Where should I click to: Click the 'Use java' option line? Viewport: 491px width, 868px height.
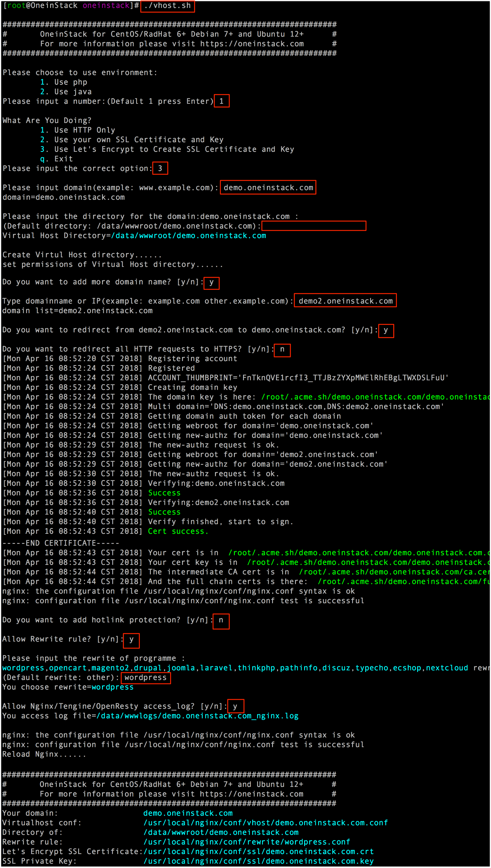[x=66, y=92]
